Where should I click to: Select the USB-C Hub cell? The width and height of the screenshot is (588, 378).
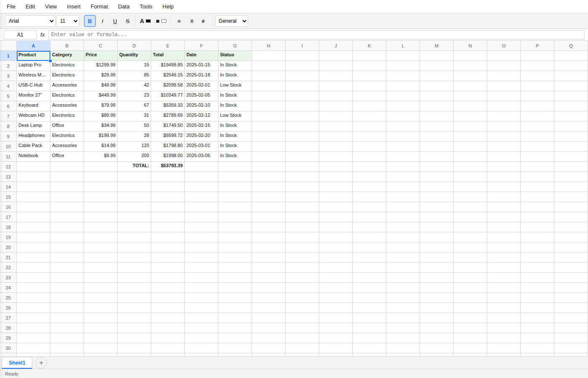pos(34,86)
